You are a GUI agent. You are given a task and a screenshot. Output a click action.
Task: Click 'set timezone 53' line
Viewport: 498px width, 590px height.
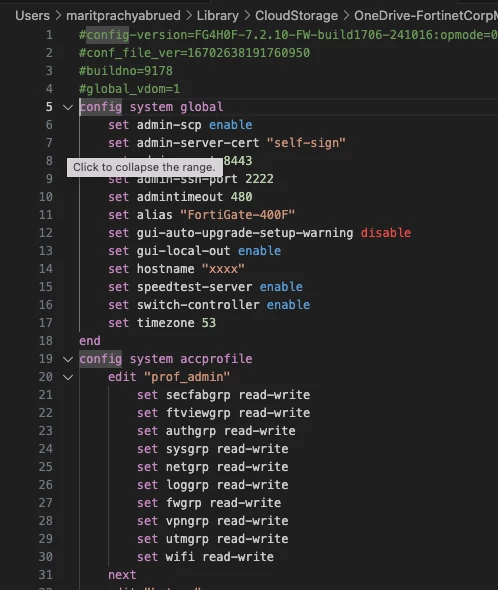[162, 323]
